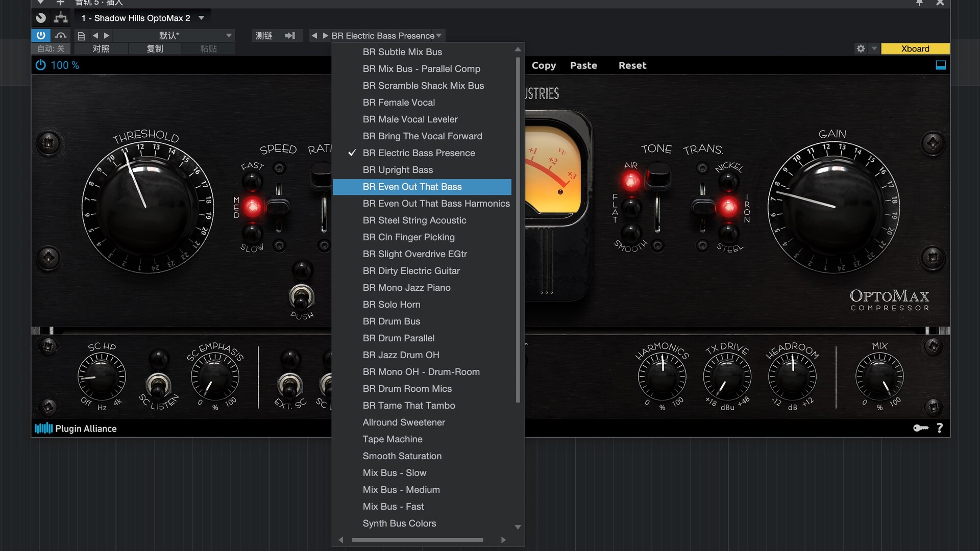Open help with the question mark

[940, 428]
